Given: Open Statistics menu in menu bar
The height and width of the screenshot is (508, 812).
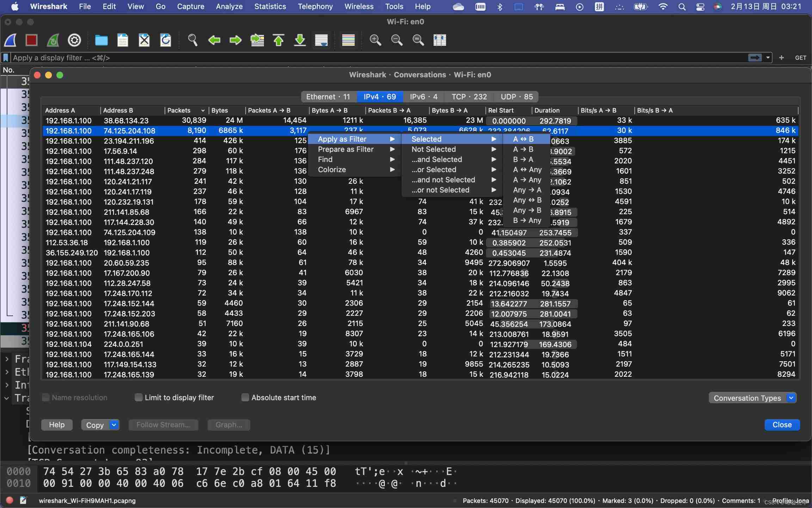Looking at the screenshot, I should tap(270, 7).
